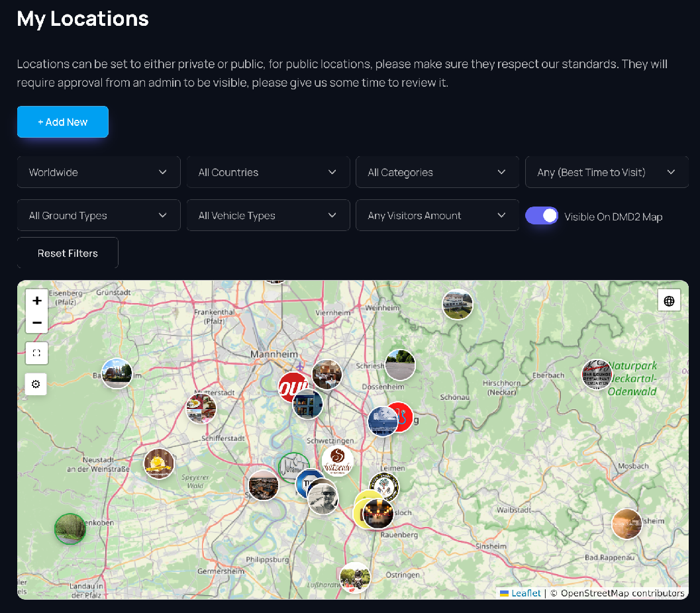This screenshot has height=613, width=700.
Task: Open the Leaflet attribution link
Action: [526, 593]
